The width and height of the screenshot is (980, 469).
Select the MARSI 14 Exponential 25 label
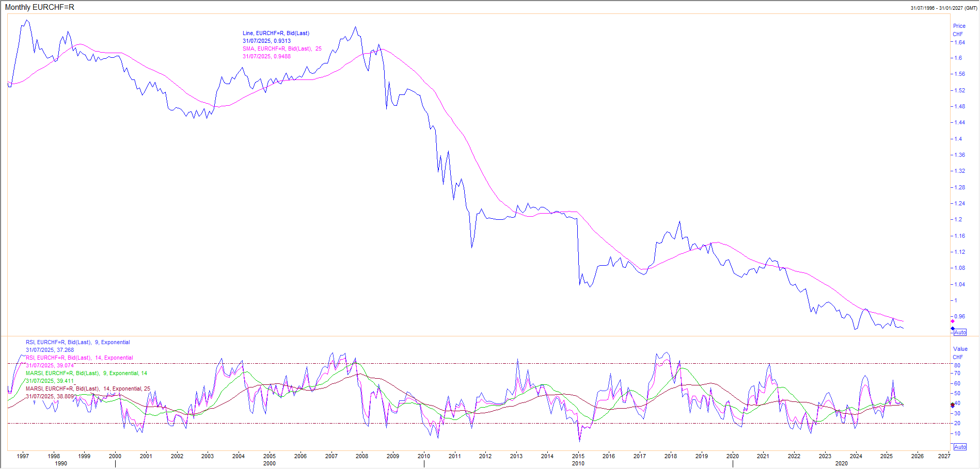[x=88, y=389]
